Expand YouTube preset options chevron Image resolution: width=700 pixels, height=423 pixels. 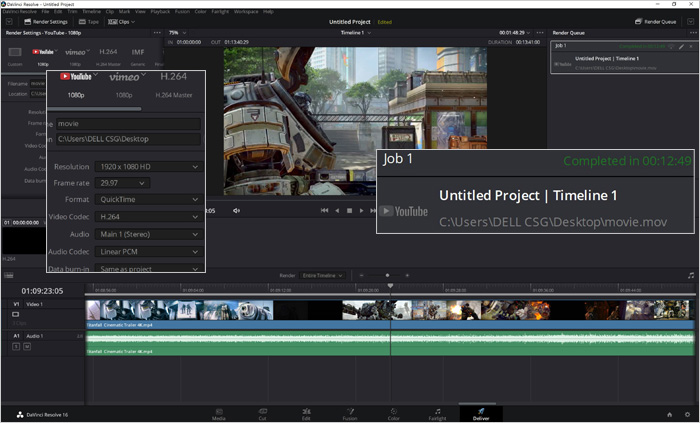pos(56,50)
